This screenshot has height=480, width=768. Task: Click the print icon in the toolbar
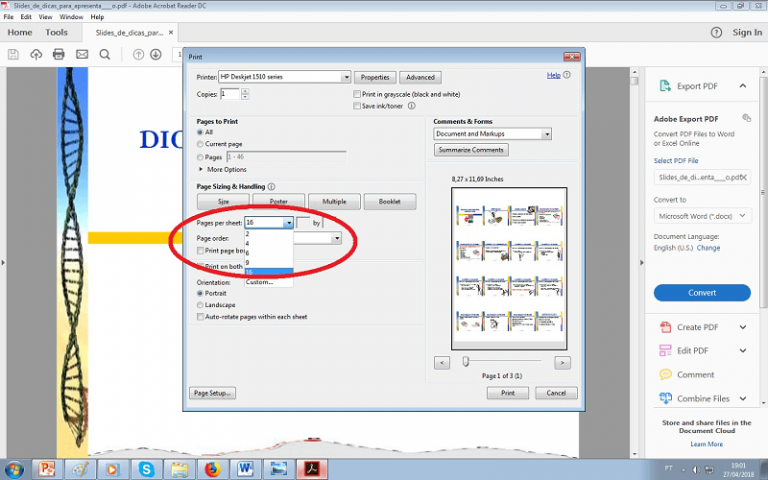click(x=59, y=54)
